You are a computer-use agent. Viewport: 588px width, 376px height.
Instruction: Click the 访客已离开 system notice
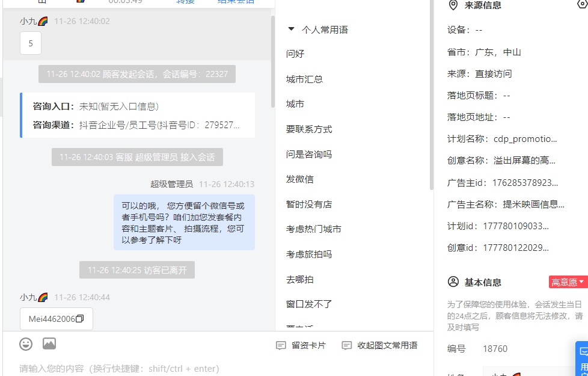137,270
